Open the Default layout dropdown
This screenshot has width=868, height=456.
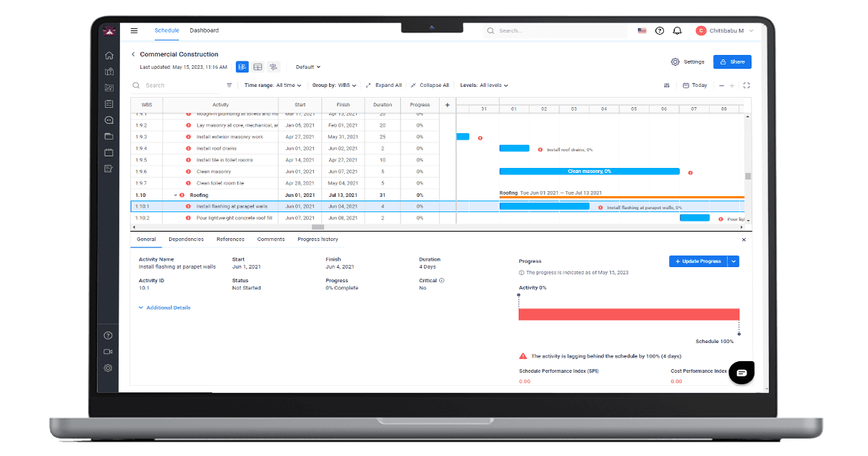click(307, 67)
